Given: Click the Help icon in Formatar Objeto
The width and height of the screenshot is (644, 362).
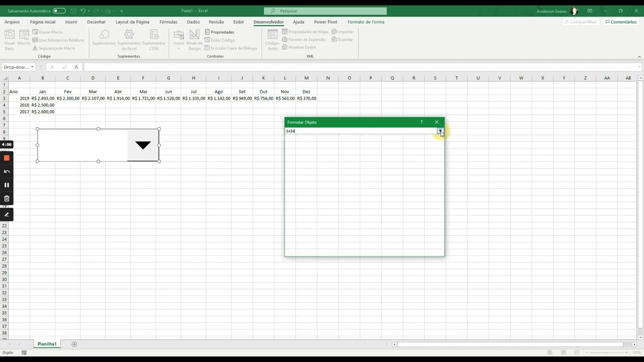Looking at the screenshot, I should 422,122.
